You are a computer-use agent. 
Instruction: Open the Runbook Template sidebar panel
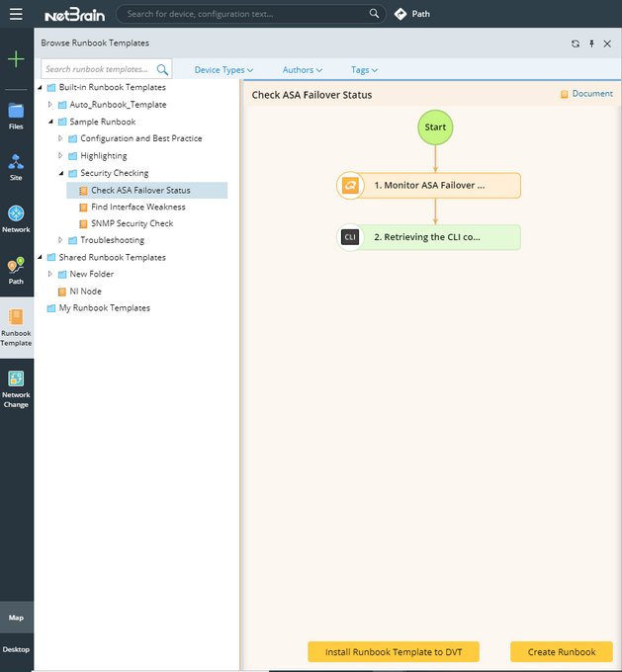tap(16, 328)
